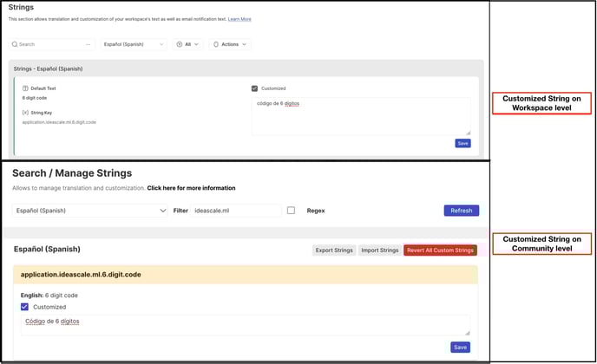
Task: Click the Default Text book icon
Action: [x=25, y=88]
